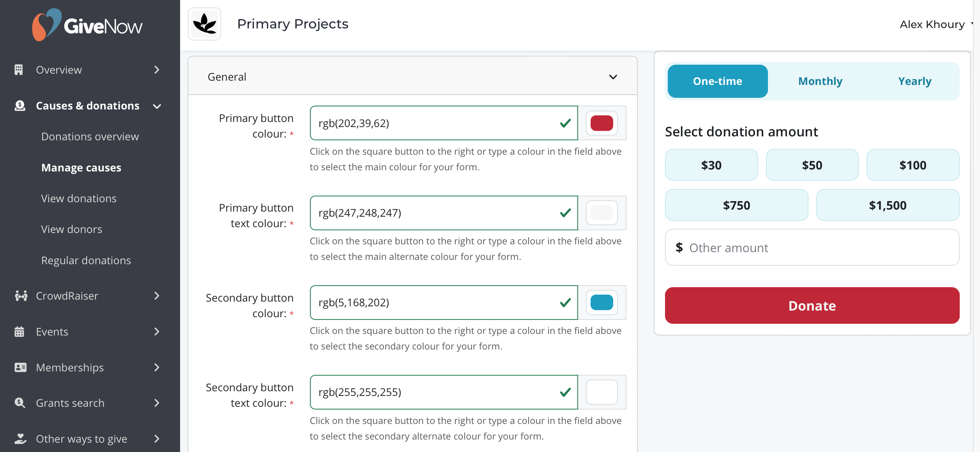Click the Other ways to give icon
Image resolution: width=980 pixels, height=452 pixels.
tap(20, 439)
